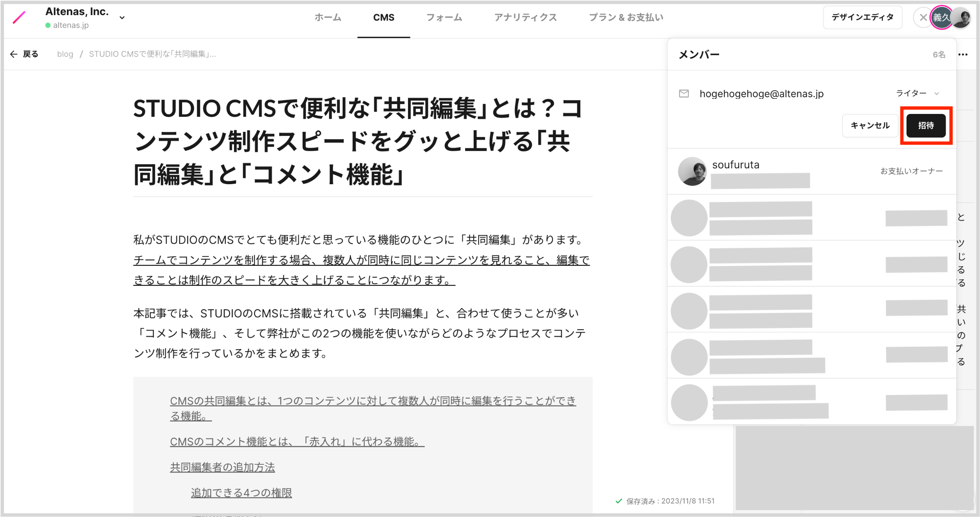980x517 pixels.
Task: Click the underlined チームでコンテンツを制作する sentence
Action: pyautogui.click(x=361, y=270)
